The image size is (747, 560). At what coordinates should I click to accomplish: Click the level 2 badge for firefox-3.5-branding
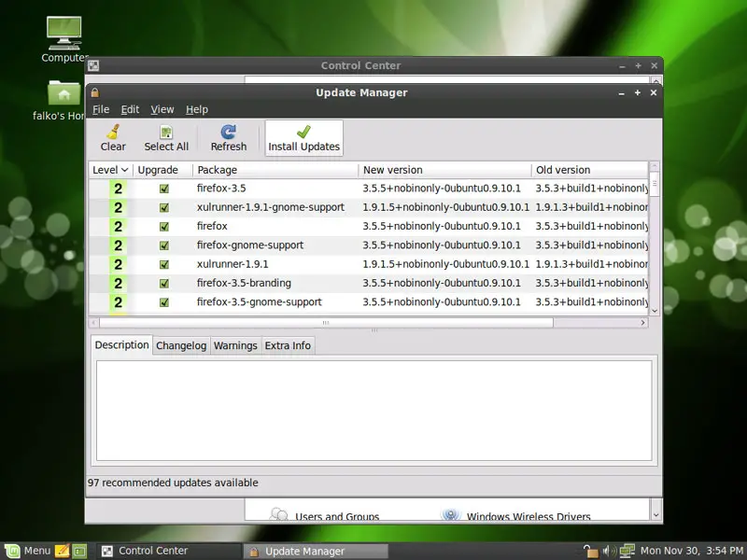click(119, 284)
